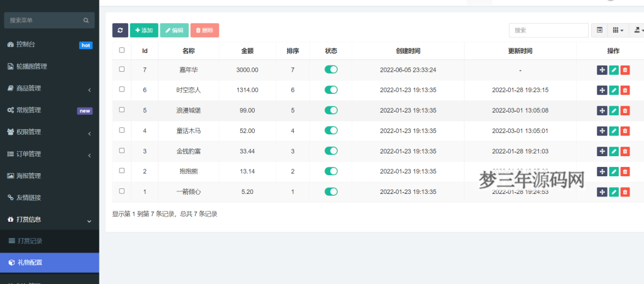Edit the 浪漫城堡 row with pencil icon
This screenshot has height=284, width=644.
coord(614,111)
